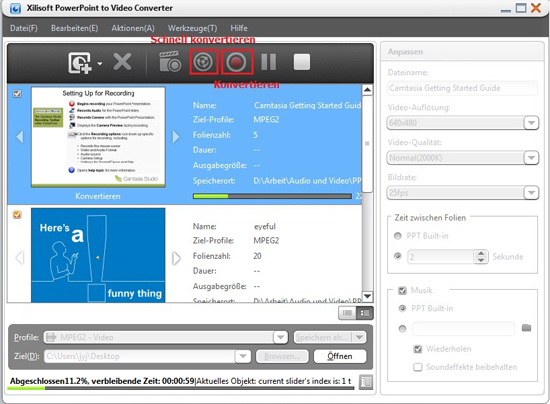Stop the conversion
The image size is (550, 404).
[x=302, y=62]
